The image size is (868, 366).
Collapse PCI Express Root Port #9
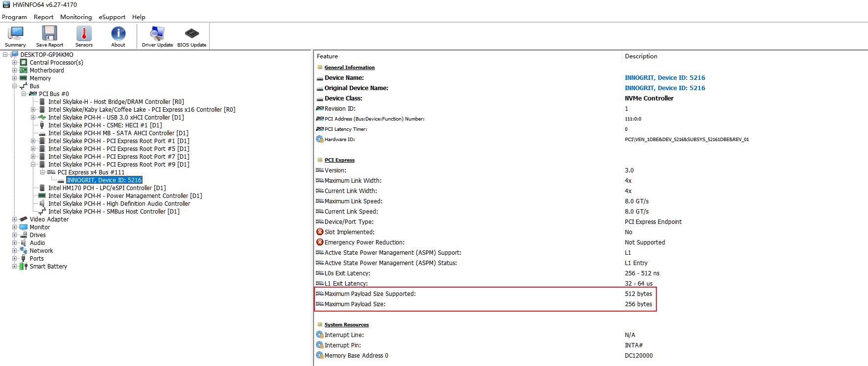(x=33, y=165)
